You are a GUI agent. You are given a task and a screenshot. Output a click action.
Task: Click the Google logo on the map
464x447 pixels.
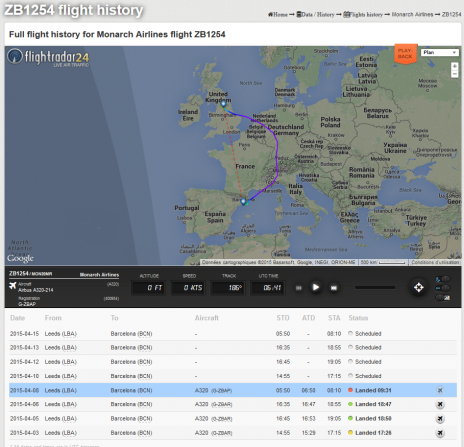point(20,258)
